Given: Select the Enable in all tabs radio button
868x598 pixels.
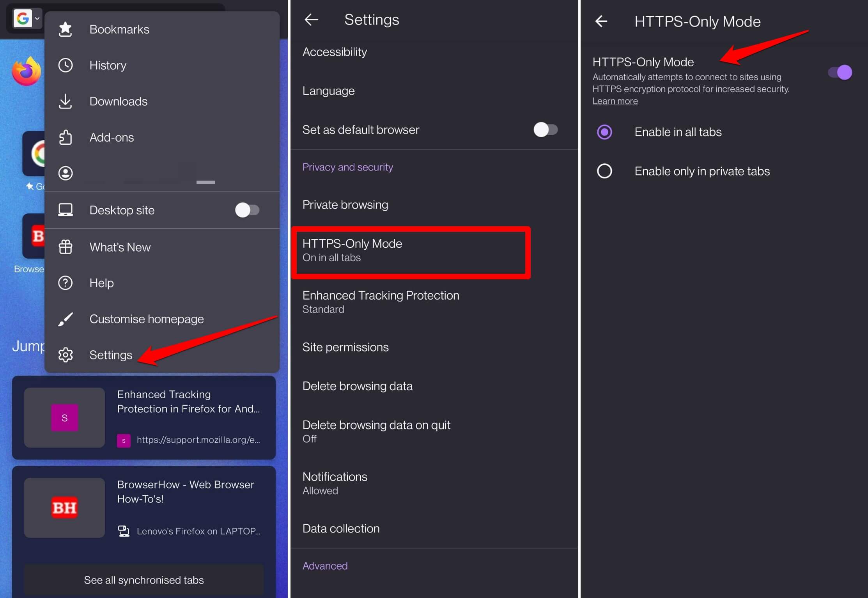Looking at the screenshot, I should 604,132.
